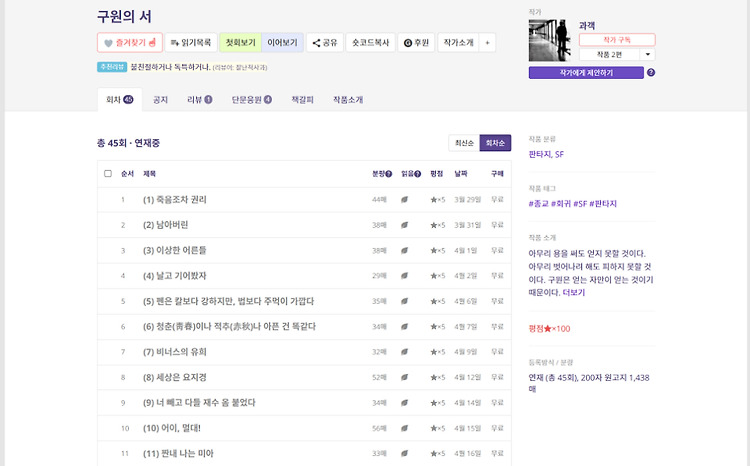The image size is (750, 466).
Task: Open the featured review 불친절하거나 독특하거나
Action: coord(170,67)
